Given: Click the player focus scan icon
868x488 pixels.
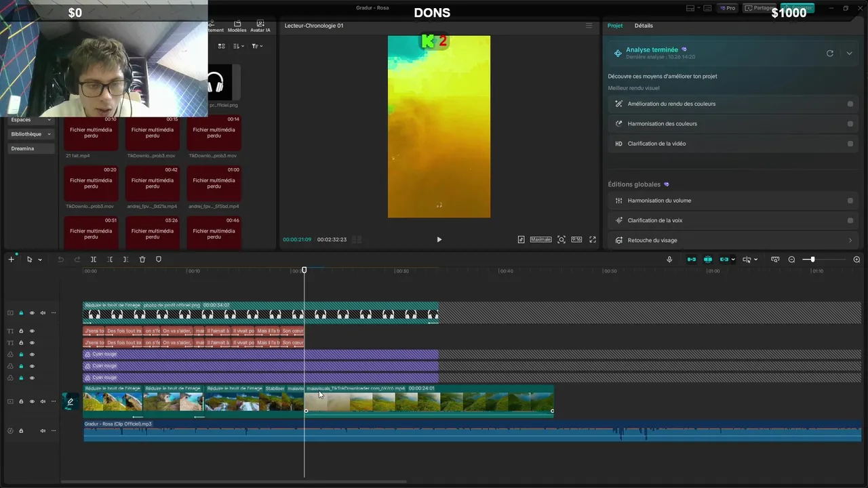Looking at the screenshot, I should [561, 239].
